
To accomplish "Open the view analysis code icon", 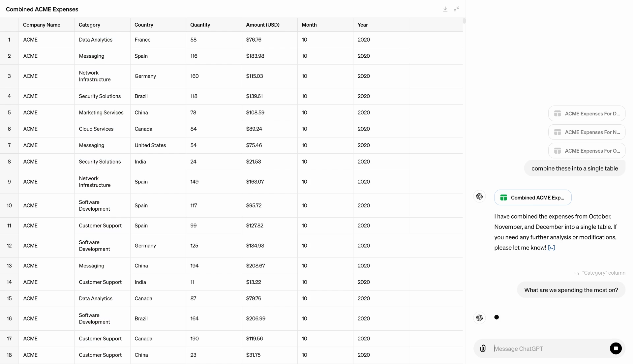I will (x=551, y=248).
